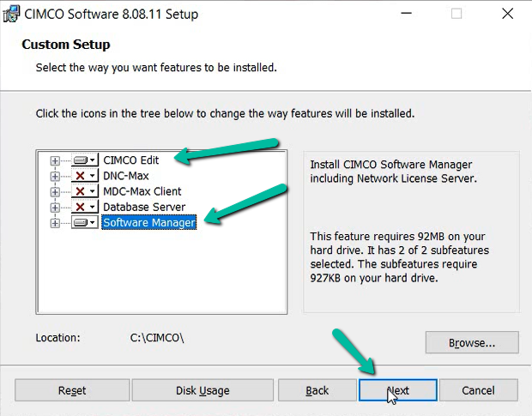Expand the MDC-Max Client tree node
This screenshot has width=532, height=416.
[55, 192]
